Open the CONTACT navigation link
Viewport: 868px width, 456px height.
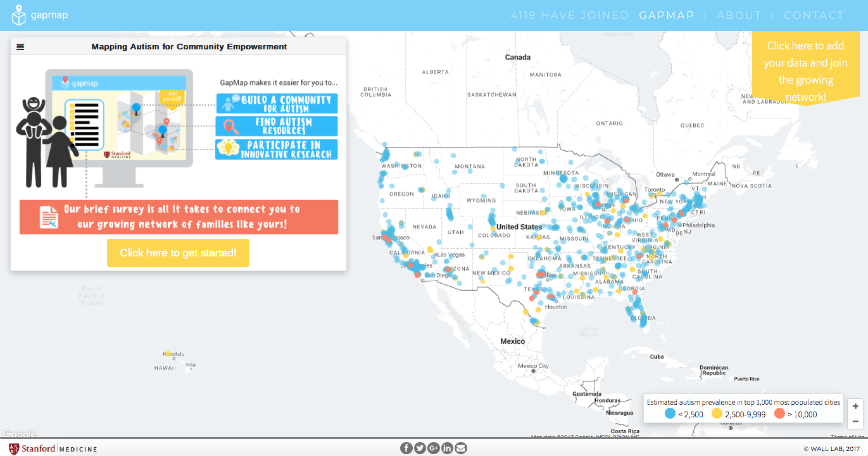click(x=813, y=15)
